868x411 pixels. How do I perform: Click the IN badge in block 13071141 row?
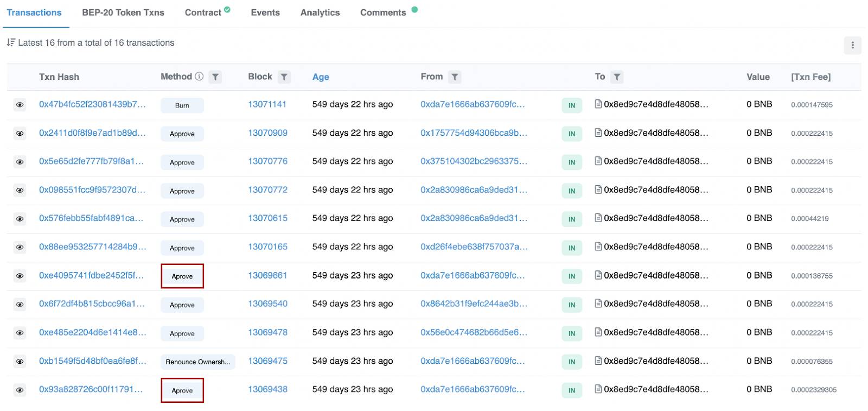(x=572, y=105)
